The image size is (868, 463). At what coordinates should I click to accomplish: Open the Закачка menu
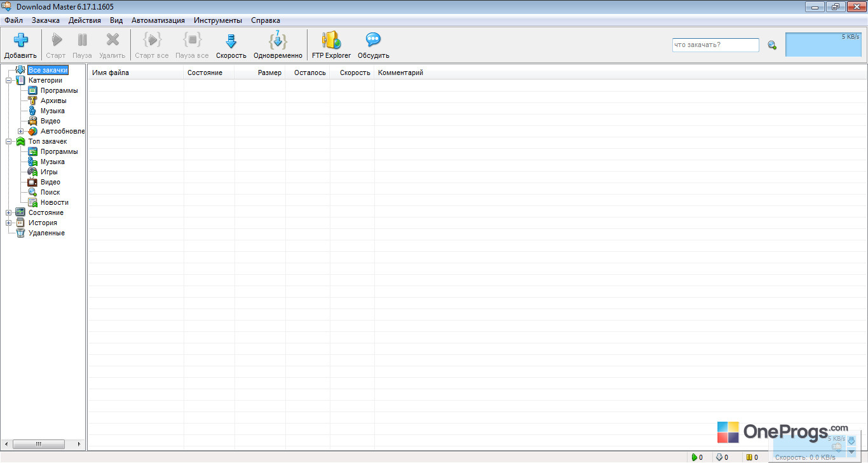(46, 20)
